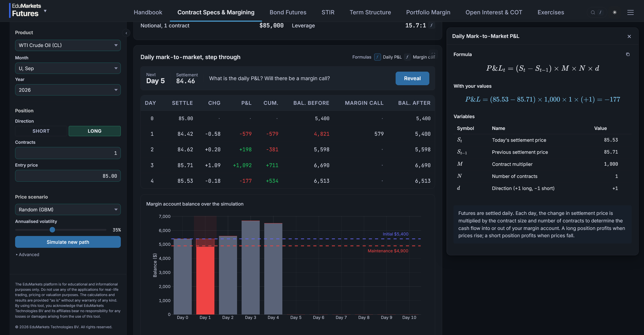Click the Day 4 settle price 85.53
Image resolution: width=644 pixels, height=335 pixels.
point(185,181)
